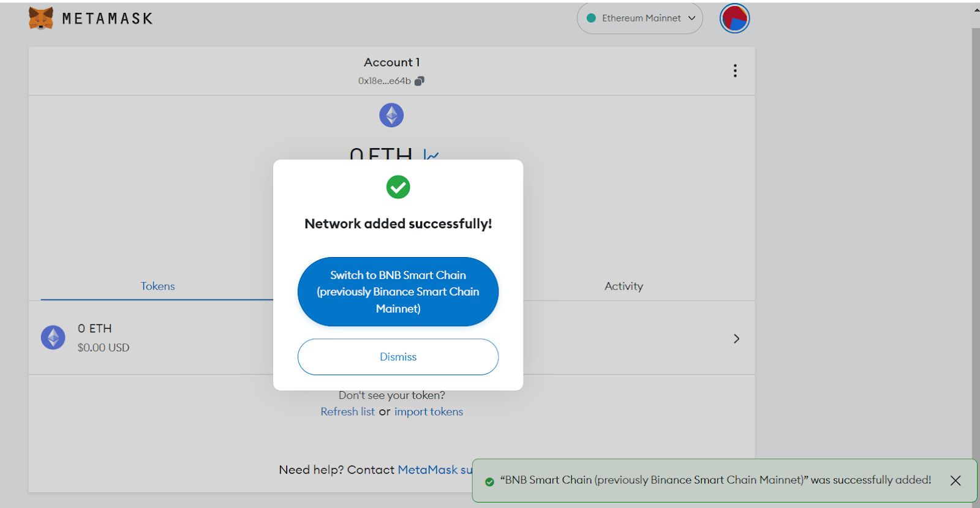The image size is (980, 508).
Task: Click the green check icon in notification
Action: click(489, 482)
